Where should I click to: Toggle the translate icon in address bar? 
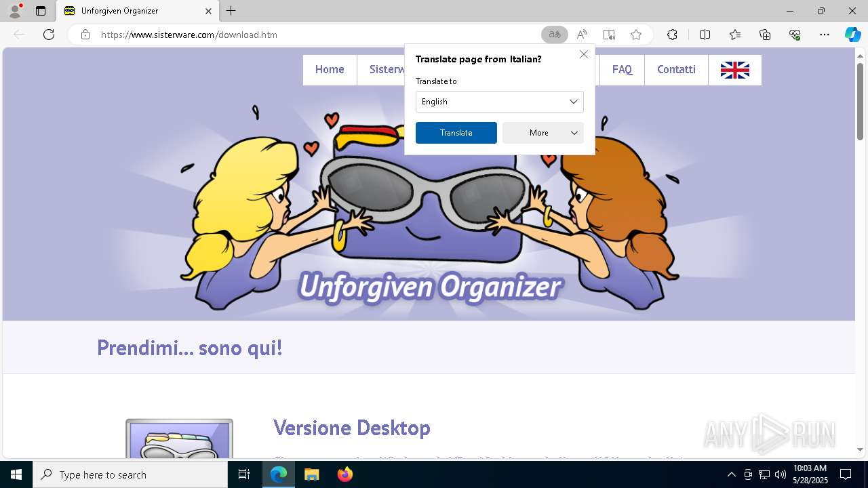coord(555,35)
